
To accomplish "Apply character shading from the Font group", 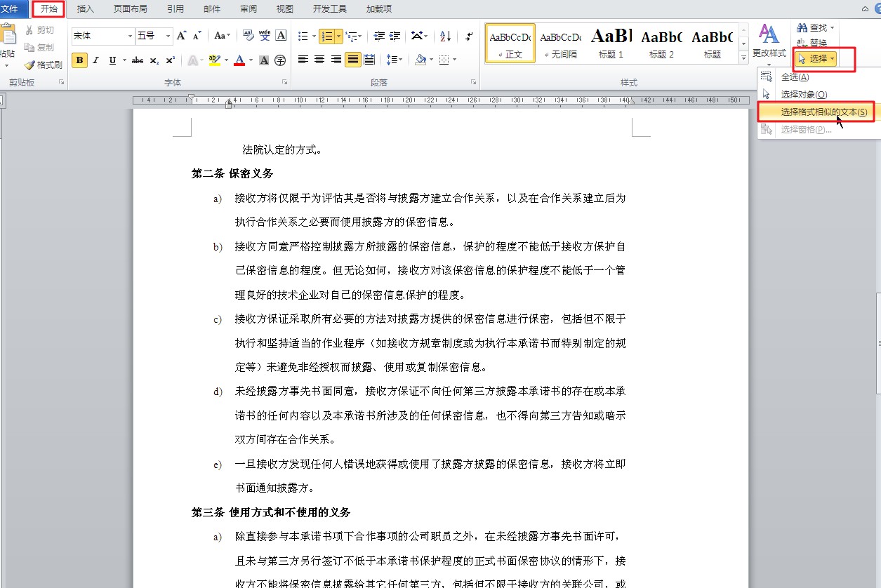I will click(x=263, y=61).
